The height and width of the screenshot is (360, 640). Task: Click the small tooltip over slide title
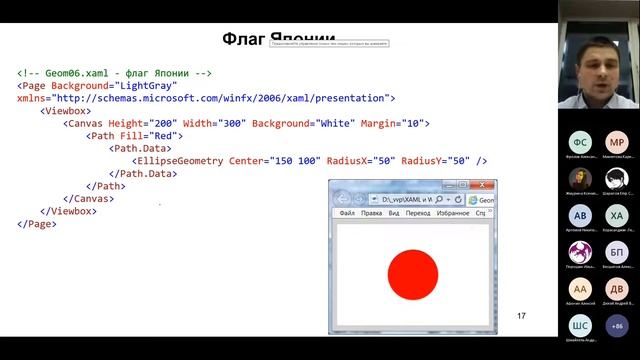[329, 43]
